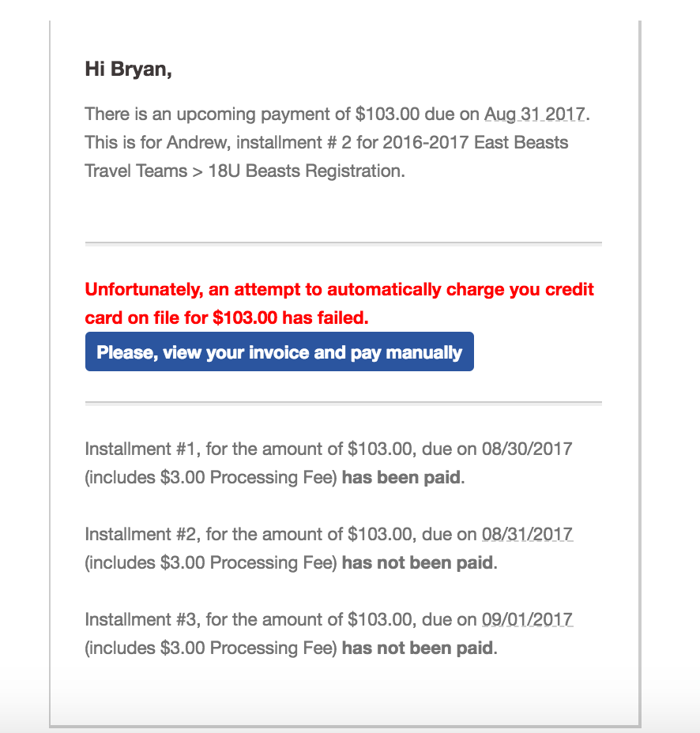
Task: Click Installment #2's has not been paid status
Action: tap(418, 562)
